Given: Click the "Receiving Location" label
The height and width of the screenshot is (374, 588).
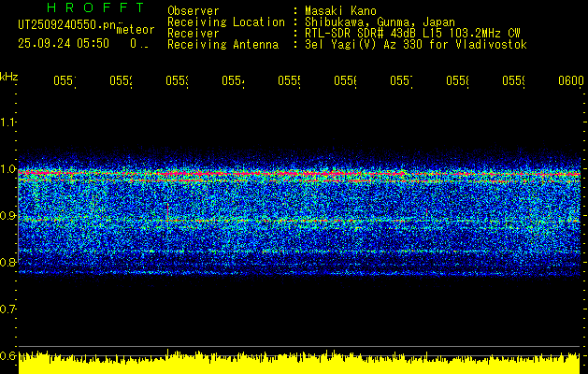Looking at the screenshot, I should tap(226, 22).
